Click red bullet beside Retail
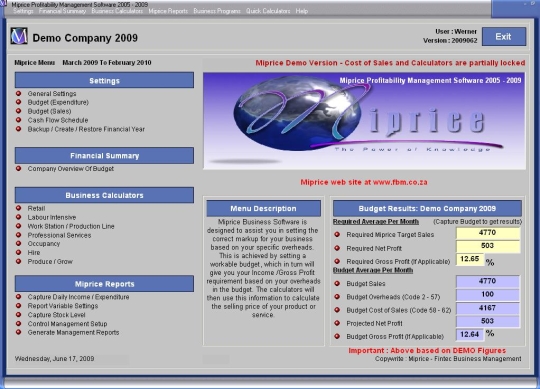 (x=19, y=208)
